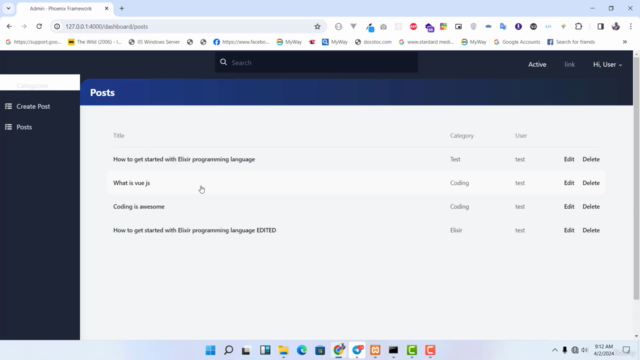Click the User column header

(521, 136)
